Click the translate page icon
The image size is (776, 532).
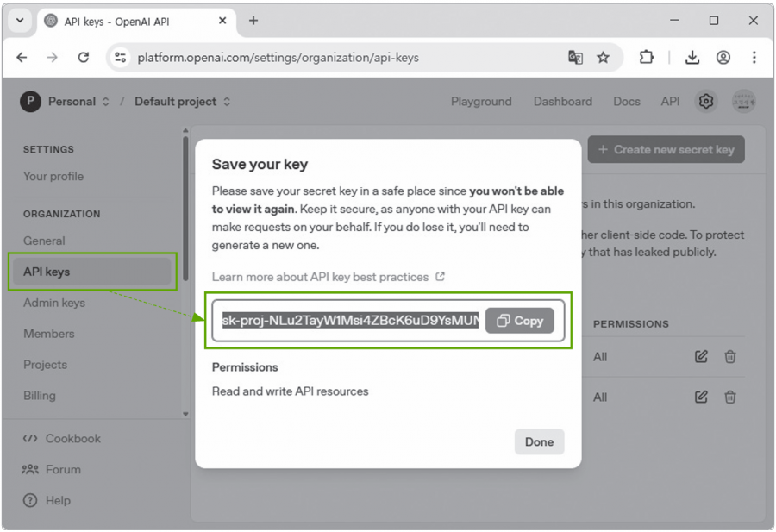pos(575,58)
